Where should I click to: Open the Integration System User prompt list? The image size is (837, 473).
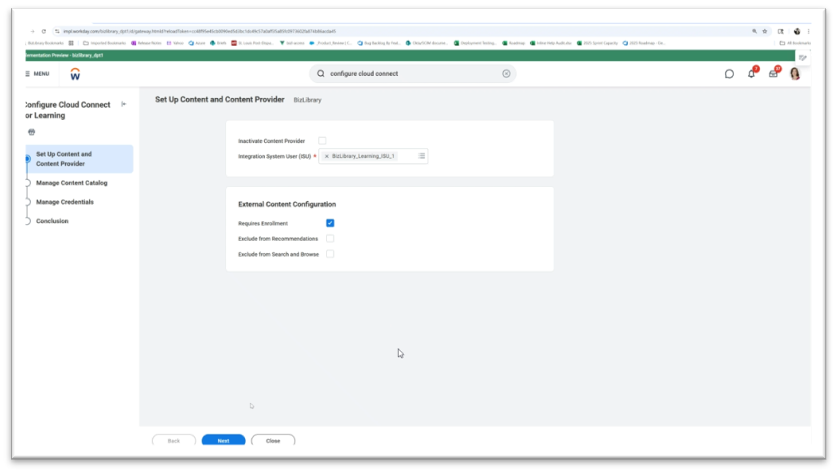tap(422, 156)
